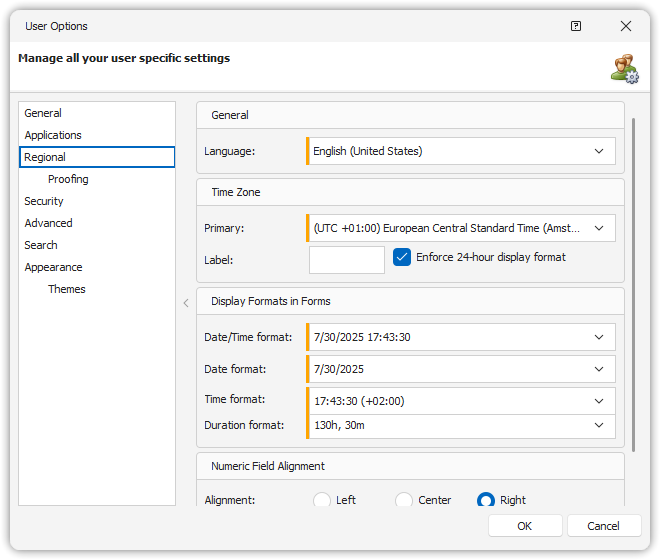Open the Proofing settings page
The height and width of the screenshot is (560, 660).
pyautogui.click(x=68, y=179)
